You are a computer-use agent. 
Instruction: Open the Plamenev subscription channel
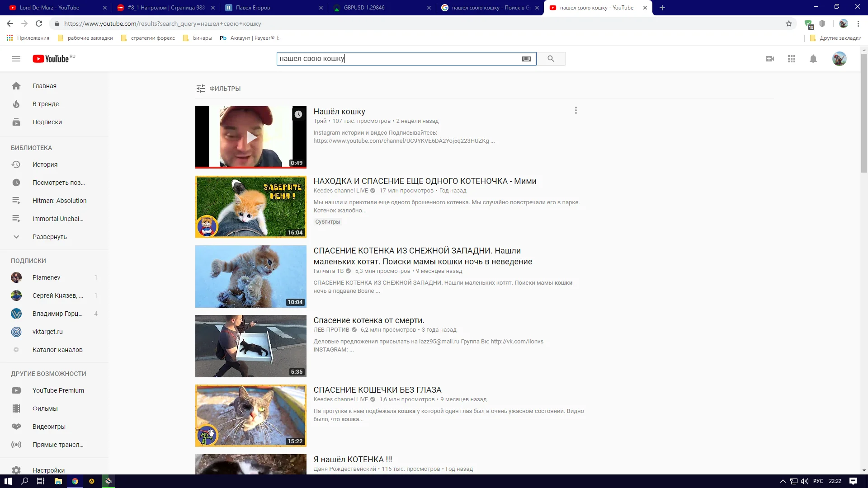[46, 277]
